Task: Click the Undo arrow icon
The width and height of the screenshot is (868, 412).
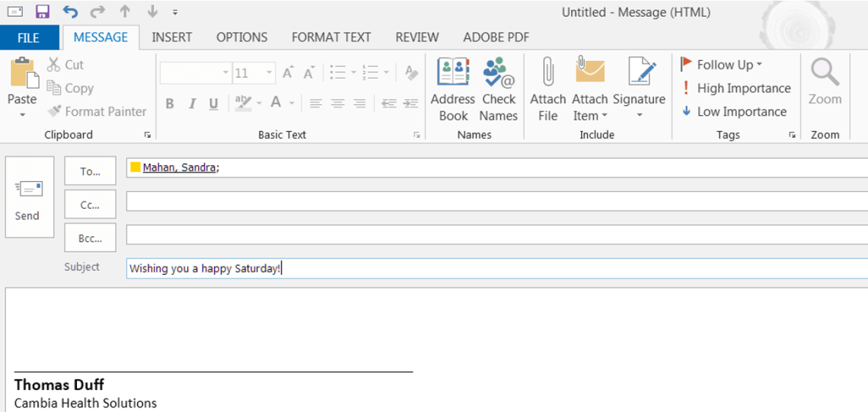Action: 70,11
